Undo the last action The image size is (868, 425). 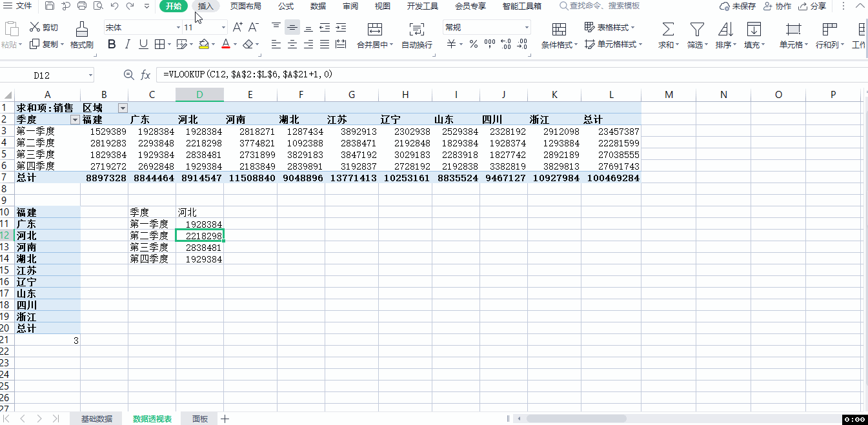click(114, 6)
